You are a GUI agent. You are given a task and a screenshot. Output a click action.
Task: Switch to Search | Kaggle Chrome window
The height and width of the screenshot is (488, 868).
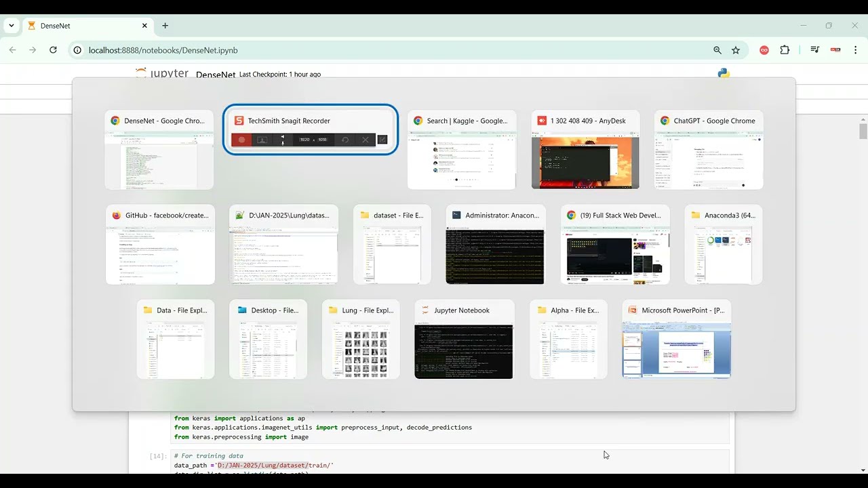[x=462, y=150]
